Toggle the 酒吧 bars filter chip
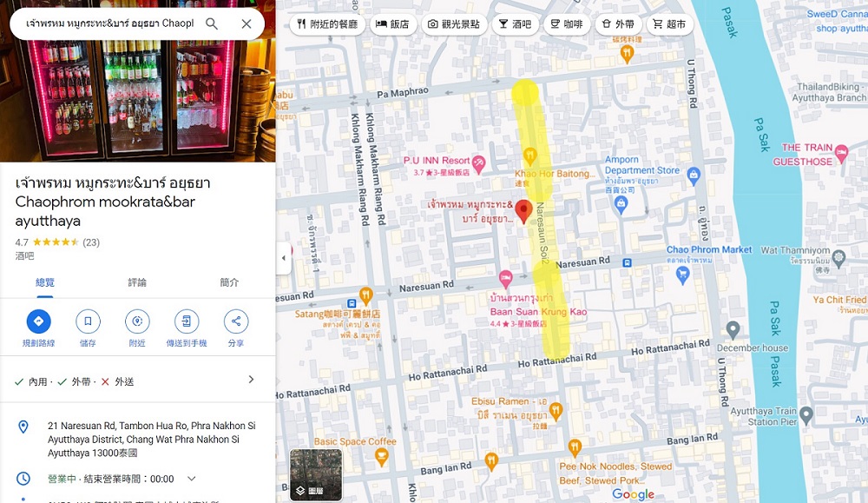Viewport: 868px width, 503px height. coord(515,23)
